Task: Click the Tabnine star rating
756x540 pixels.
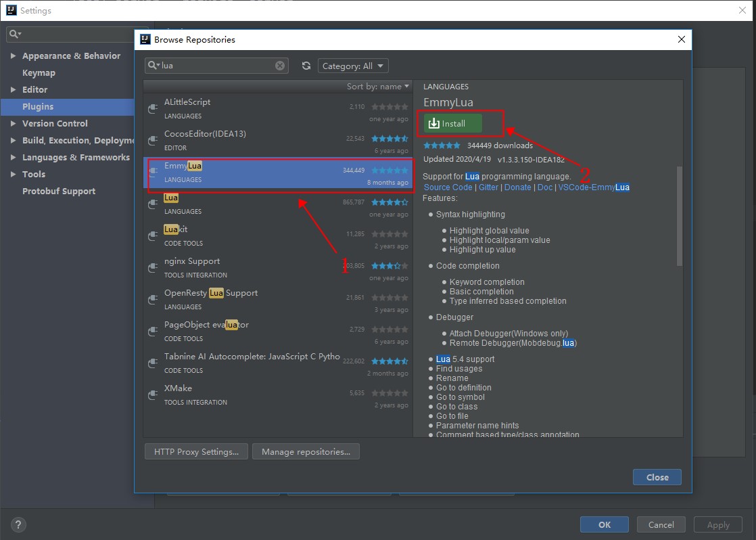Action: click(389, 361)
